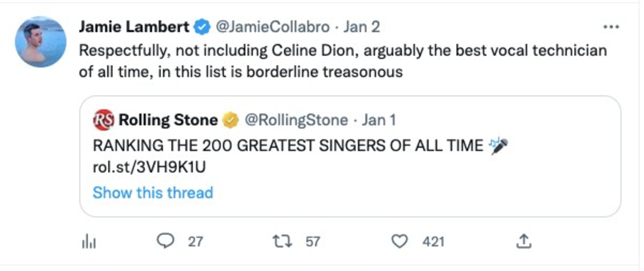Screen dimensions: 644x271
Task: Open the tweet analytics bar chart icon
Action: [89, 241]
